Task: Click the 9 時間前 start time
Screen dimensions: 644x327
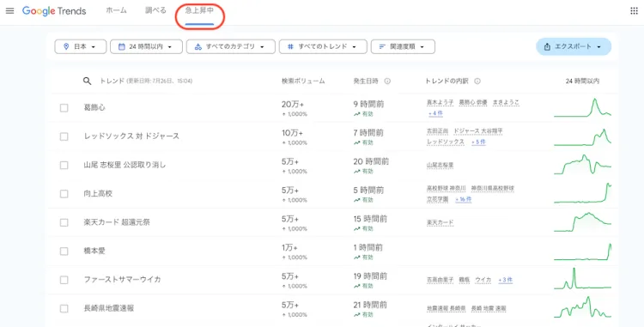Action: 368,105
